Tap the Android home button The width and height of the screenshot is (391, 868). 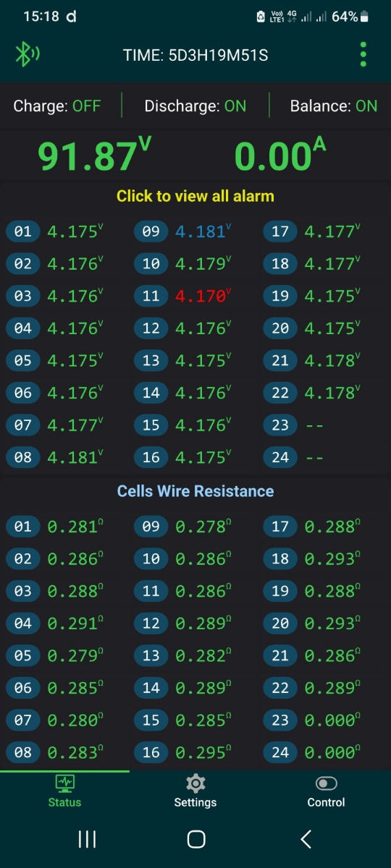tap(195, 839)
